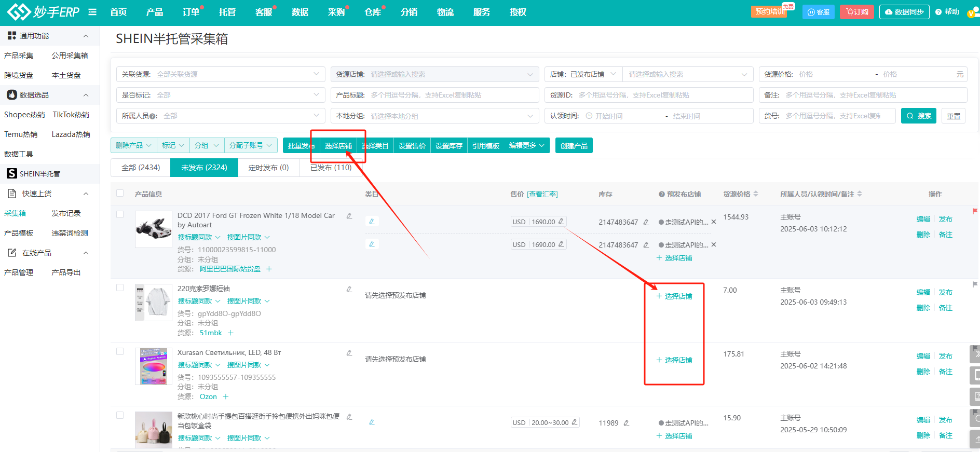Click 选择店铺 link for 220克索罗娜短袖
The width and height of the screenshot is (980, 452).
[674, 296]
